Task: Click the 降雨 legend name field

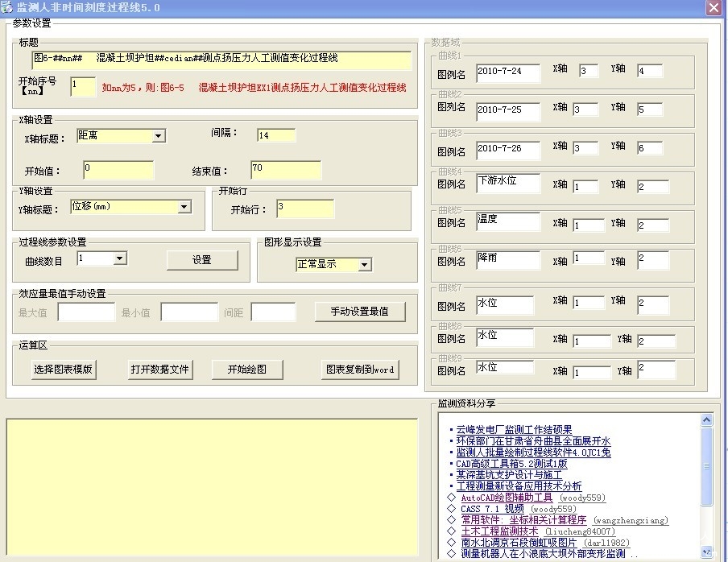Action: [x=508, y=260]
